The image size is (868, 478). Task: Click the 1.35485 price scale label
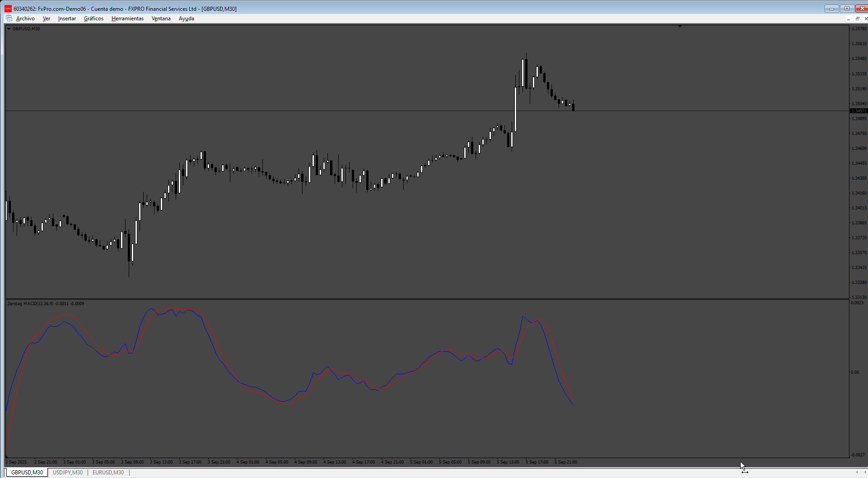(859, 59)
